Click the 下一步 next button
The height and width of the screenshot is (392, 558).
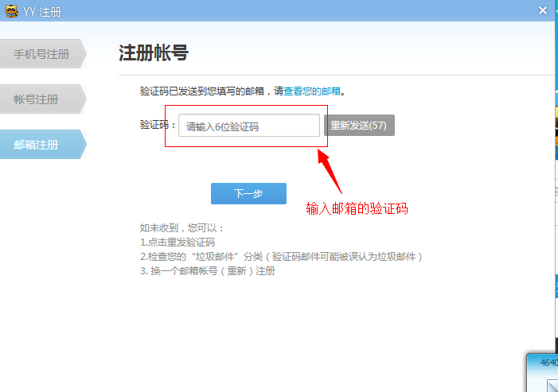248,194
